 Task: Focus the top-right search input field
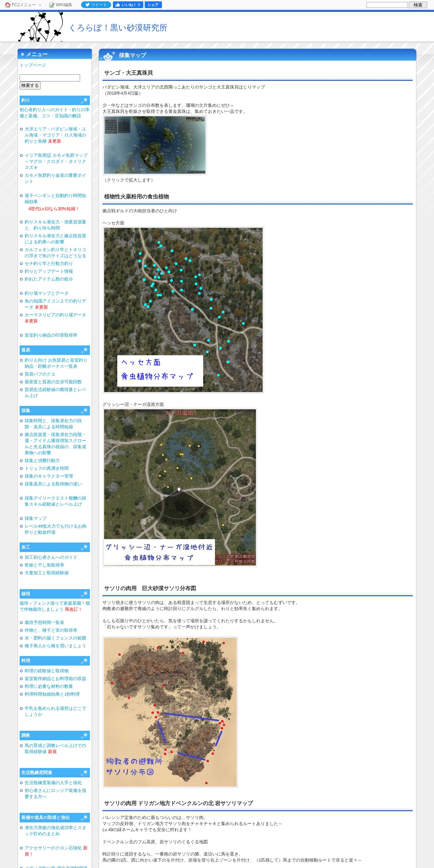coord(387,5)
